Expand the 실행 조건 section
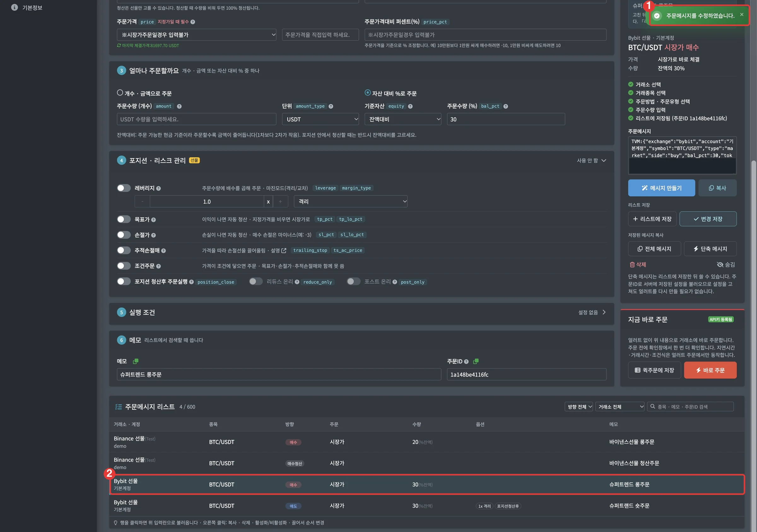The image size is (757, 532). click(592, 312)
